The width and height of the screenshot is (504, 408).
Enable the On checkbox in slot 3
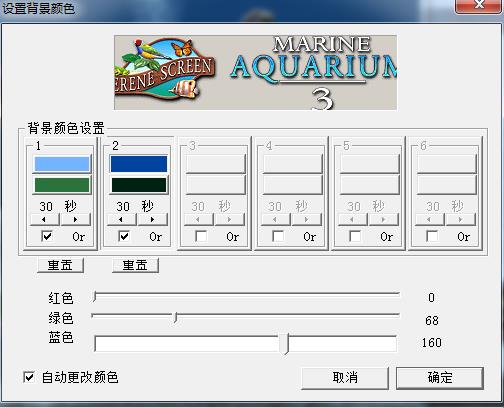pos(201,236)
